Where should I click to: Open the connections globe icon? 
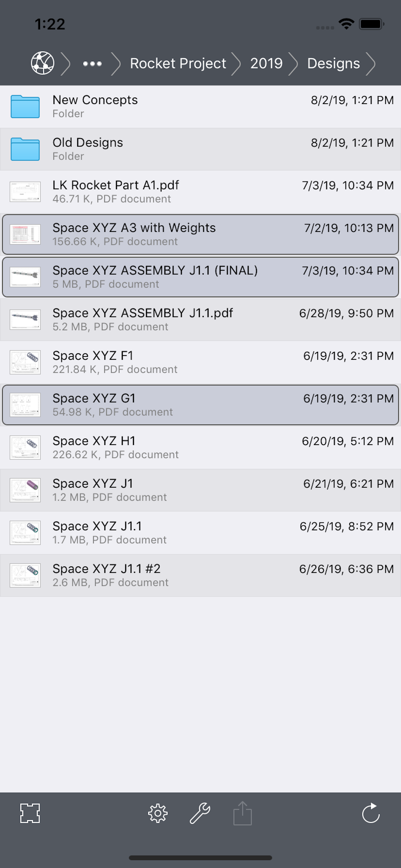(43, 63)
